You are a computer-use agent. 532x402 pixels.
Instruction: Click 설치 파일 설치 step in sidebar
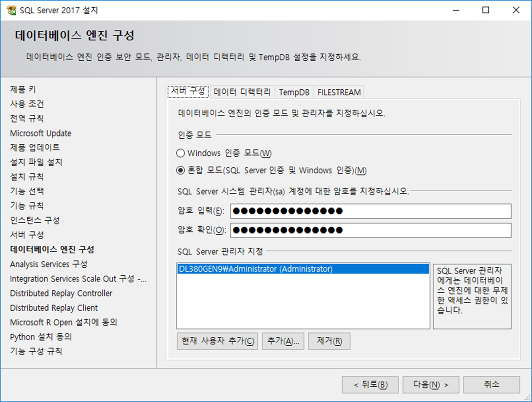click(36, 162)
